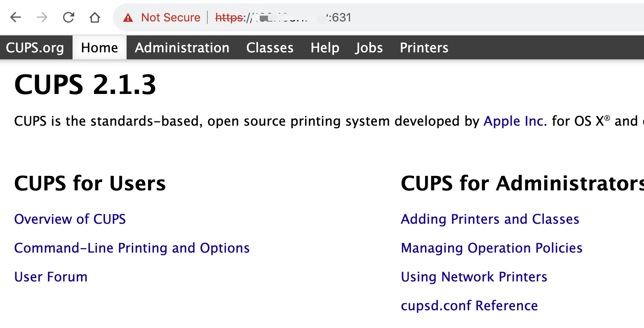Open the Help tab

[x=325, y=47]
